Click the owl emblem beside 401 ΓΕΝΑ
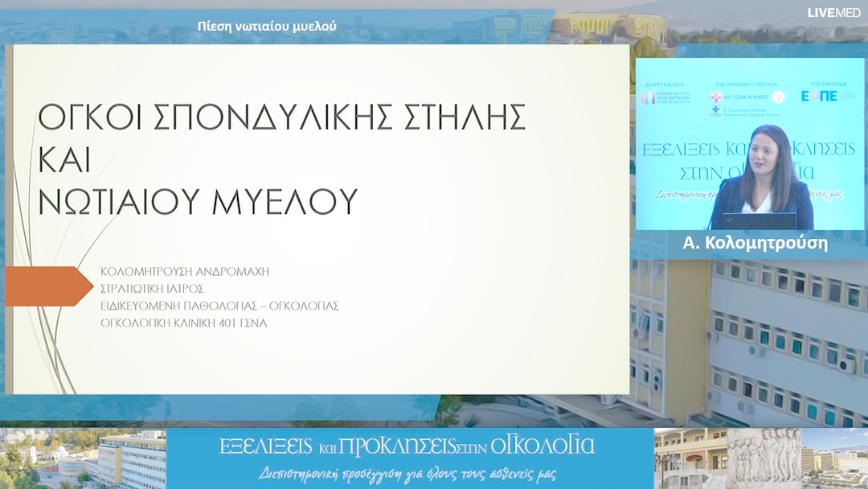 pos(777,97)
